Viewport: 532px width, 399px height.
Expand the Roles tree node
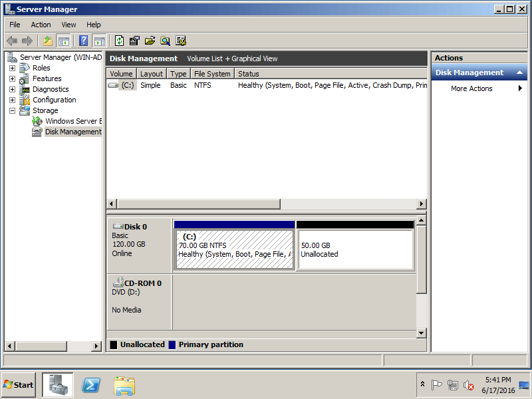coord(12,68)
